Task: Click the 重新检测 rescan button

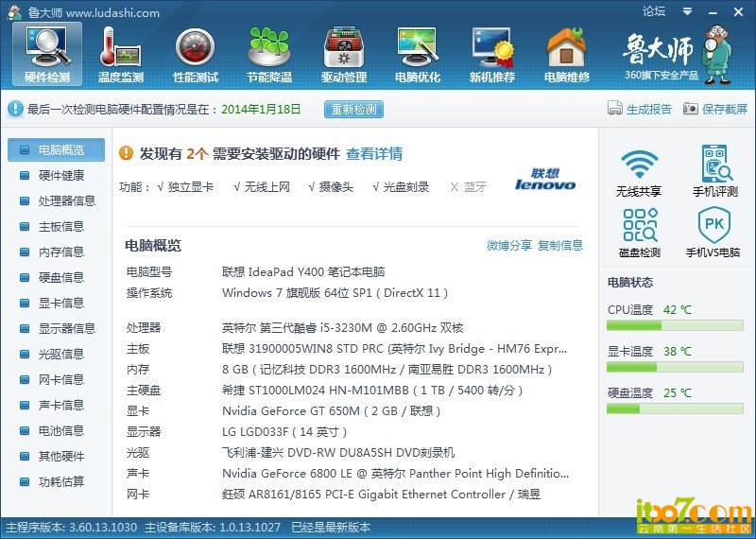Action: [353, 109]
